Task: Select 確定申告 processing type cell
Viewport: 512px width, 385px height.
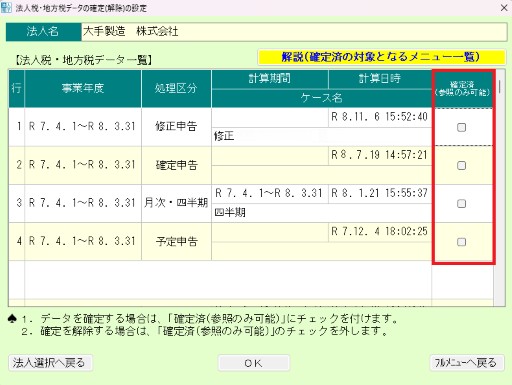Action: [x=176, y=165]
